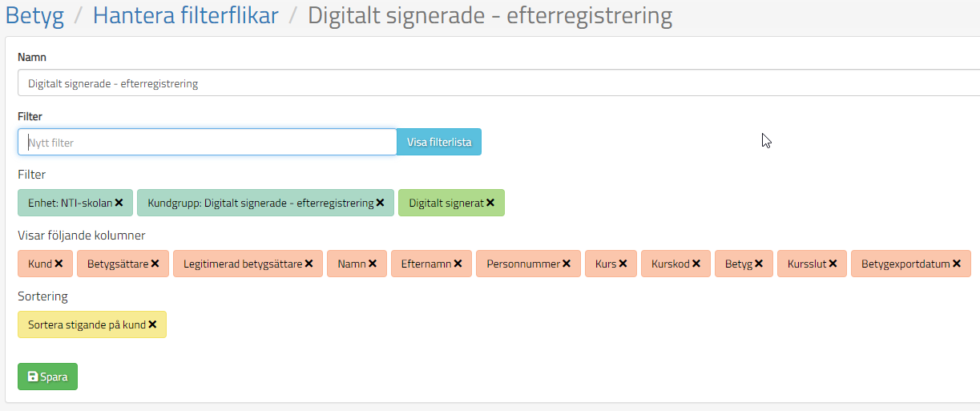This screenshot has height=411, width=980.
Task: Open the Visa filterlista list
Action: tap(439, 143)
